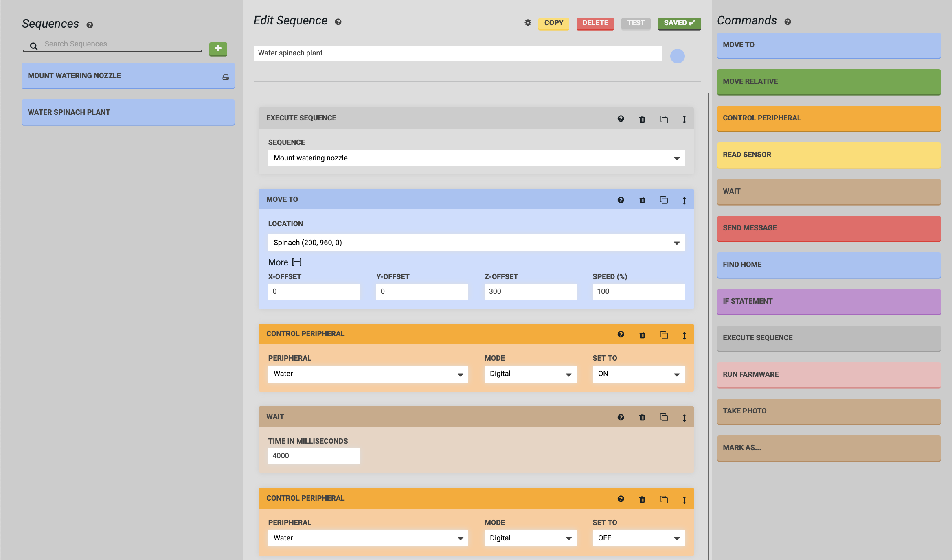Click the red DELETE button
This screenshot has width=952, height=560.
click(595, 23)
